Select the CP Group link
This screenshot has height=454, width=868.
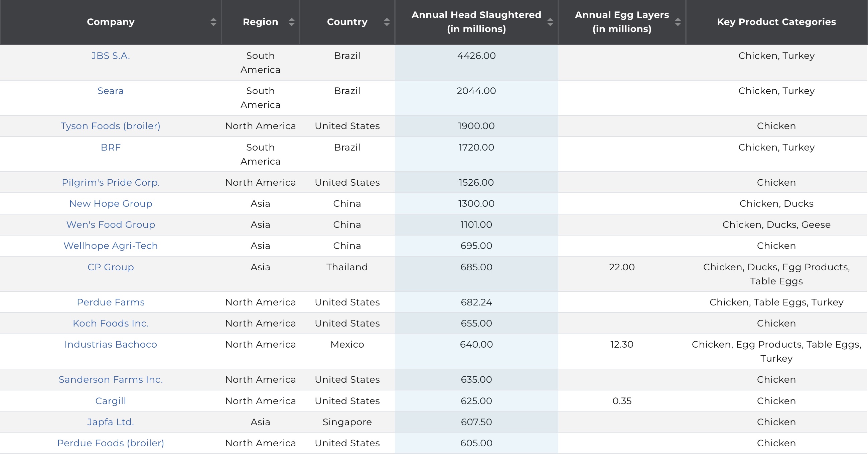[x=111, y=267]
